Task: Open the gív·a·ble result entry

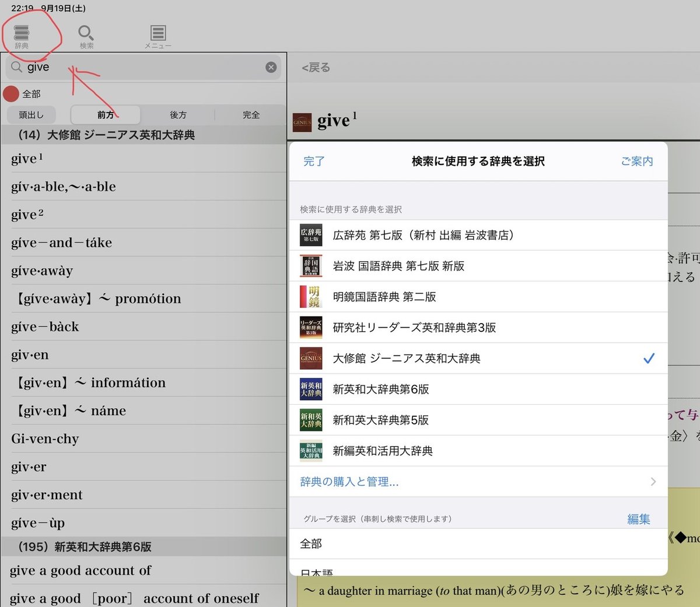Action: point(143,187)
